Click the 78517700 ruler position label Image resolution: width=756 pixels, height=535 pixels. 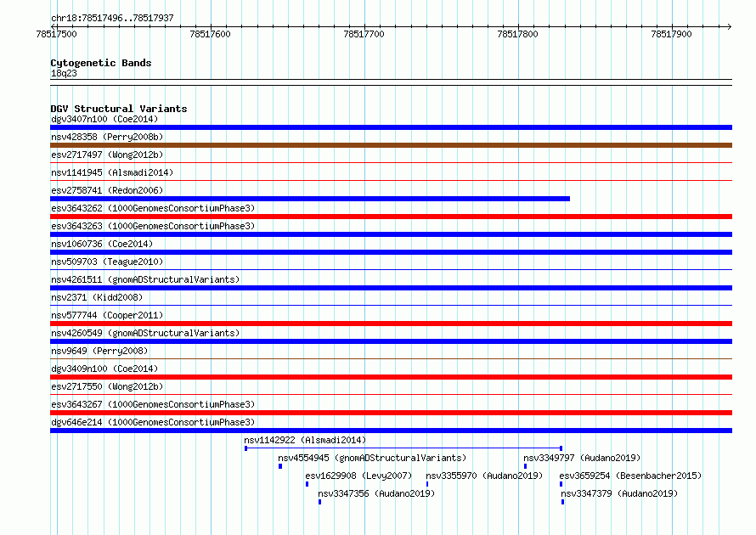[x=364, y=34]
